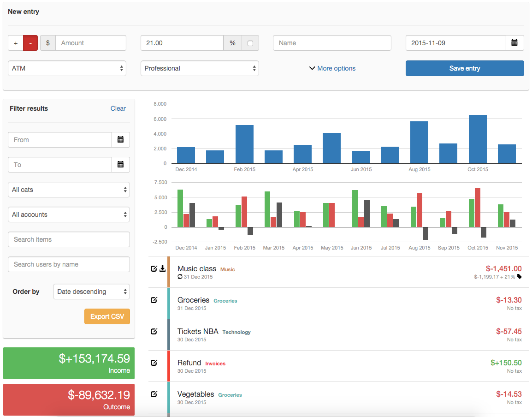Open the calendar picker for the entry date
Screen dimensions: 532x417
coord(515,42)
